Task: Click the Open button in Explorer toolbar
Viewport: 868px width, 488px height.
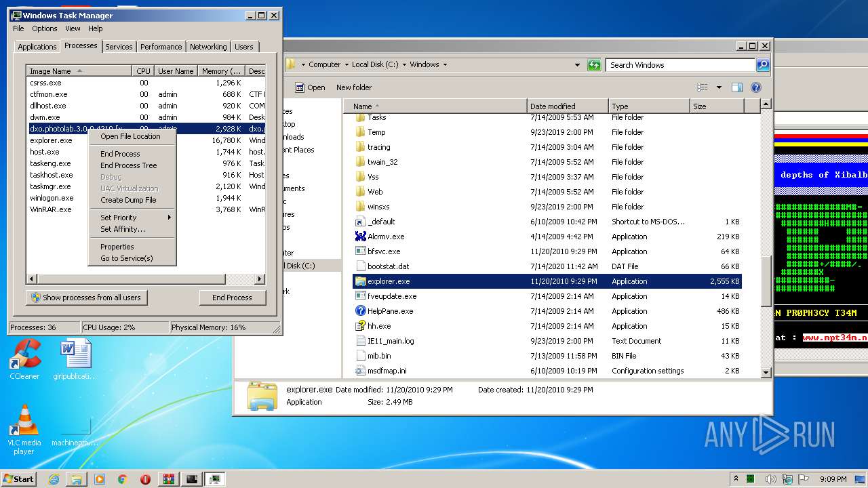Action: (x=310, y=87)
